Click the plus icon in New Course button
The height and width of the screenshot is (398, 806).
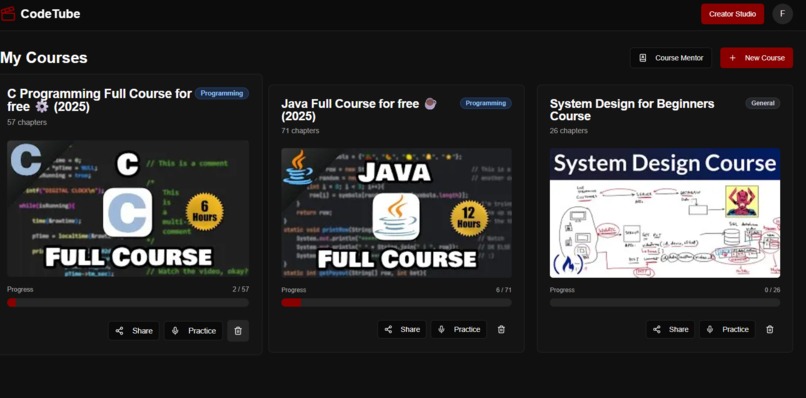pyautogui.click(x=732, y=58)
